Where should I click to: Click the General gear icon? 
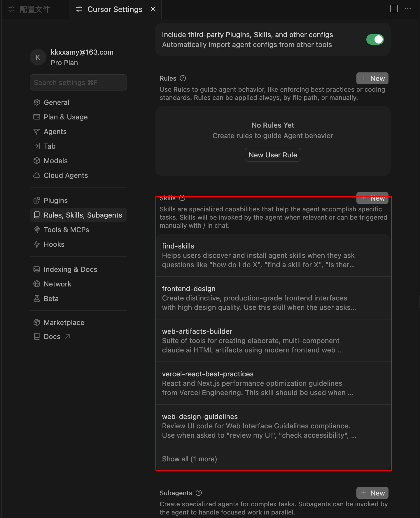(x=37, y=102)
